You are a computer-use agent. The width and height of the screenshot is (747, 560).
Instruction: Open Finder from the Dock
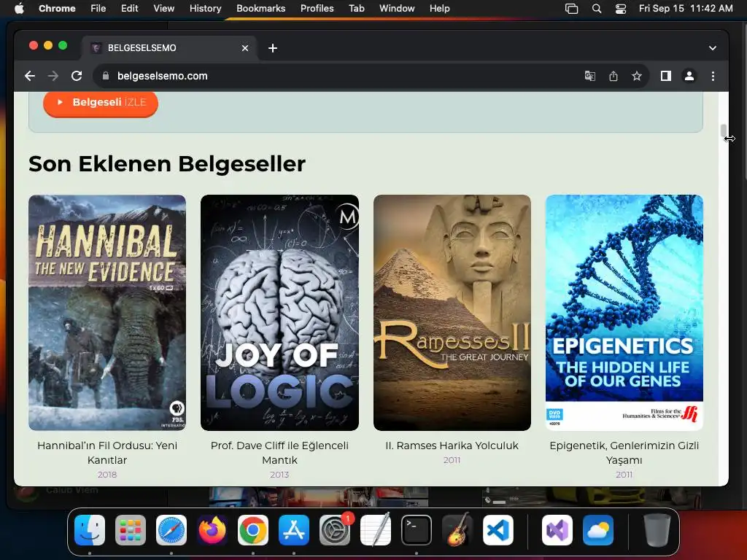[x=90, y=530]
